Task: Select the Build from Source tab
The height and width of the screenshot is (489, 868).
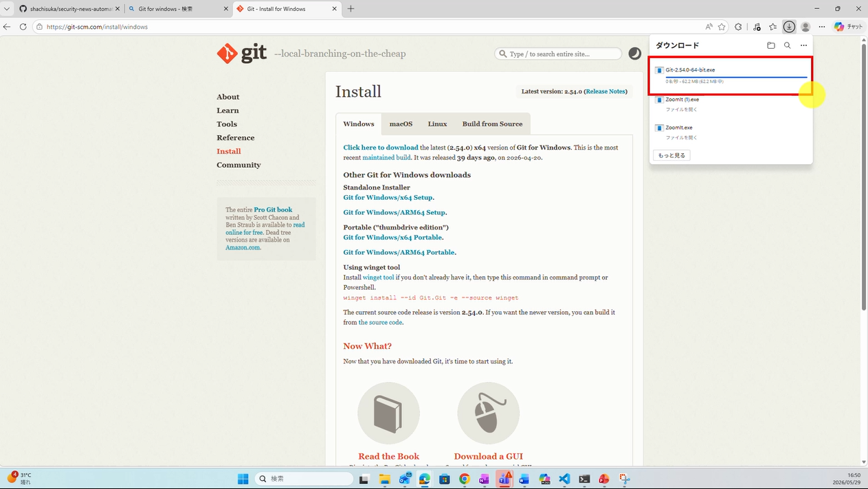Action: [493, 124]
